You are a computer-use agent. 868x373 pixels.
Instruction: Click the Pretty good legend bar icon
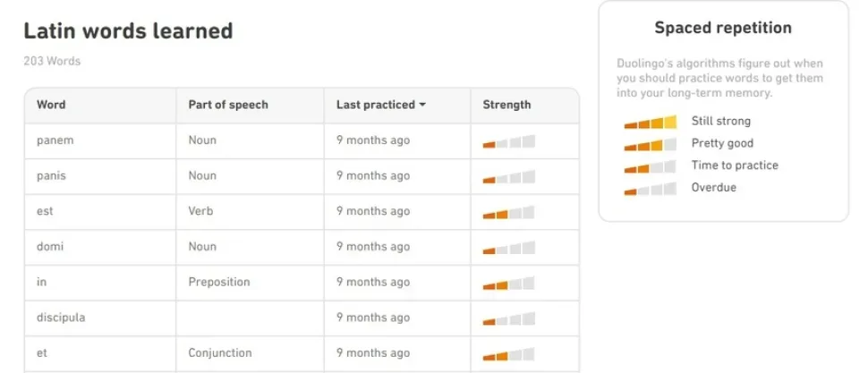point(650,144)
